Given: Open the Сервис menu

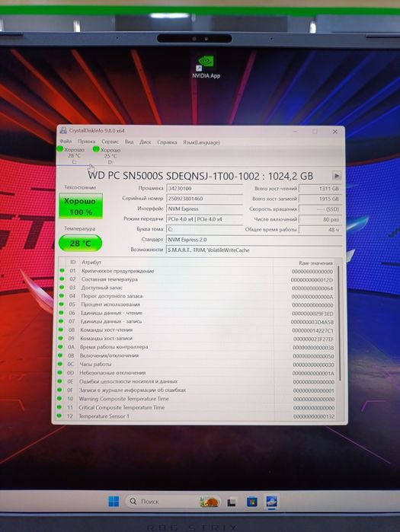Looking at the screenshot, I should pyautogui.click(x=110, y=142).
